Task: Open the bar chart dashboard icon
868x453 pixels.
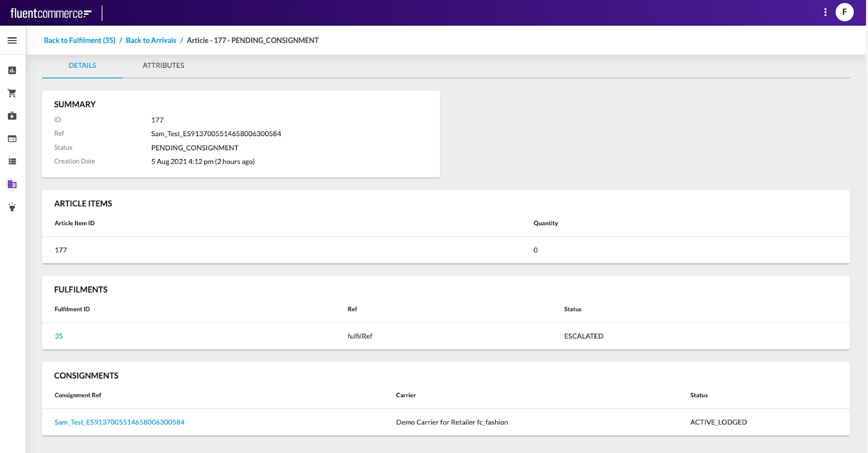Action: click(12, 71)
